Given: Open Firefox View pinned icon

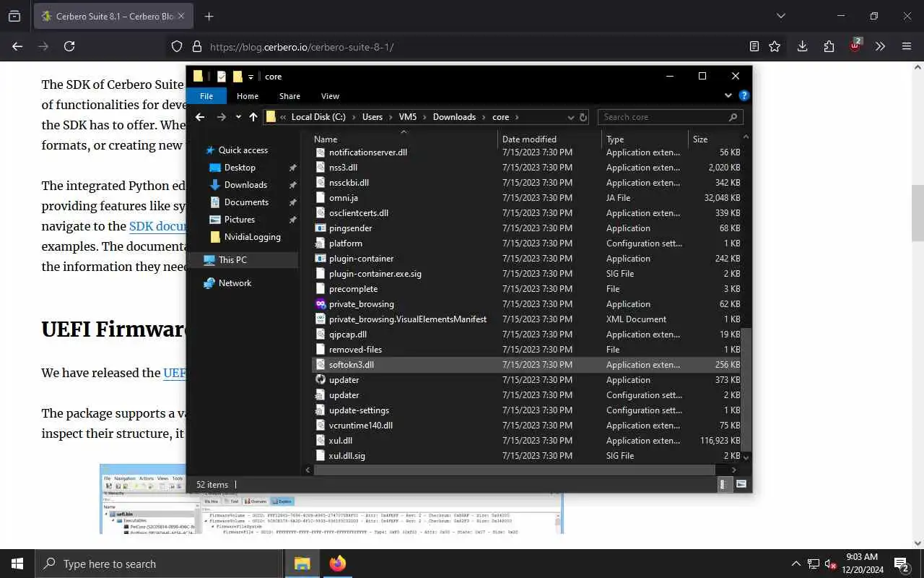Looking at the screenshot, I should click(x=14, y=16).
